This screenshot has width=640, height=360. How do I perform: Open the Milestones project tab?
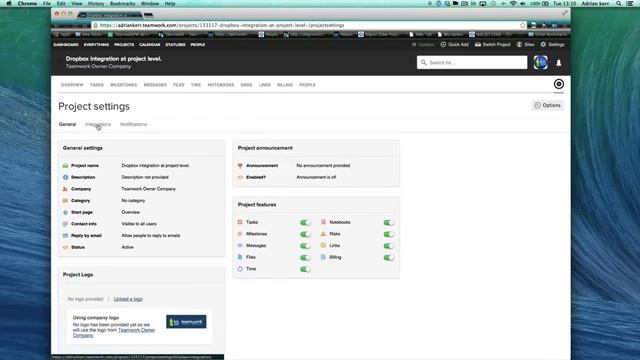124,85
